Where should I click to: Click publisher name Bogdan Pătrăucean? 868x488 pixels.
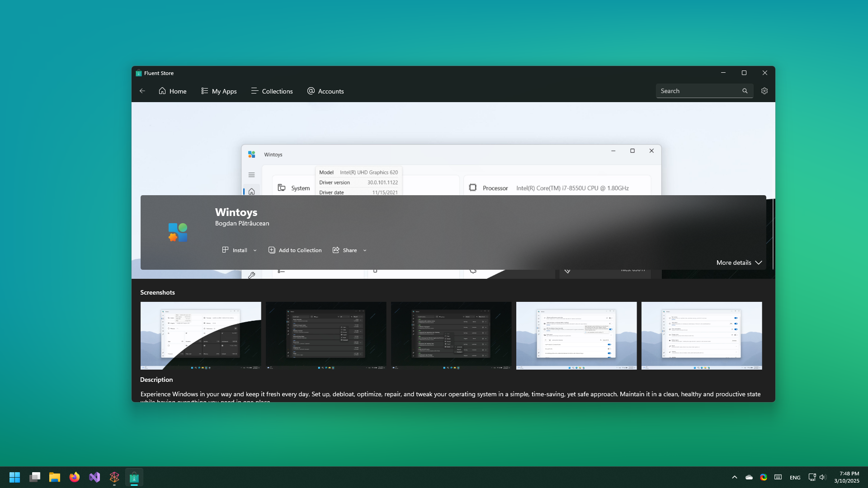coord(242,223)
